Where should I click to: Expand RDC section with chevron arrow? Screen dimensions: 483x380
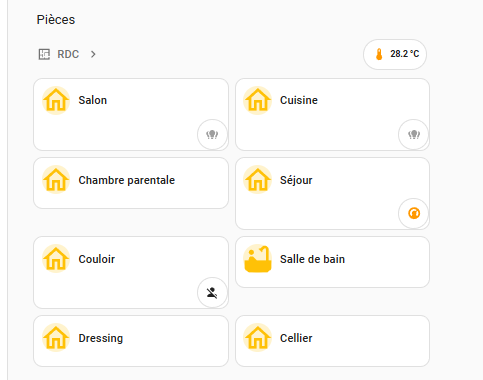[x=93, y=54]
